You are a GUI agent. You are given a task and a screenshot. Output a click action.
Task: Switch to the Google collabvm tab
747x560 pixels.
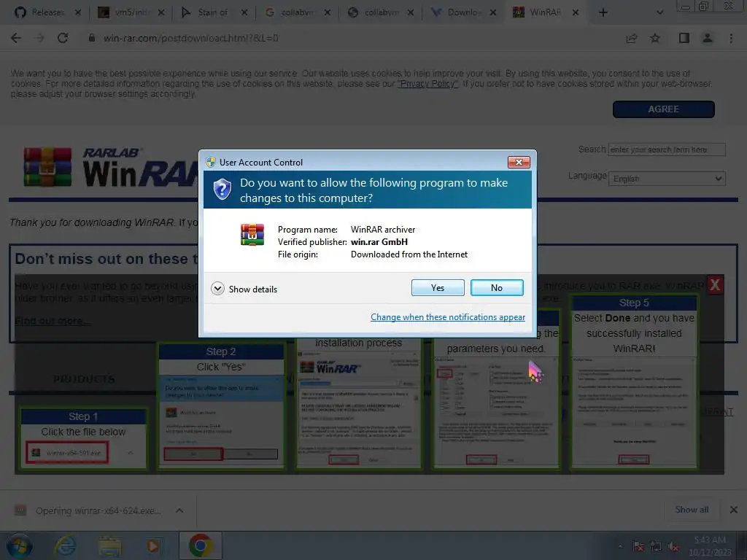pyautogui.click(x=296, y=12)
